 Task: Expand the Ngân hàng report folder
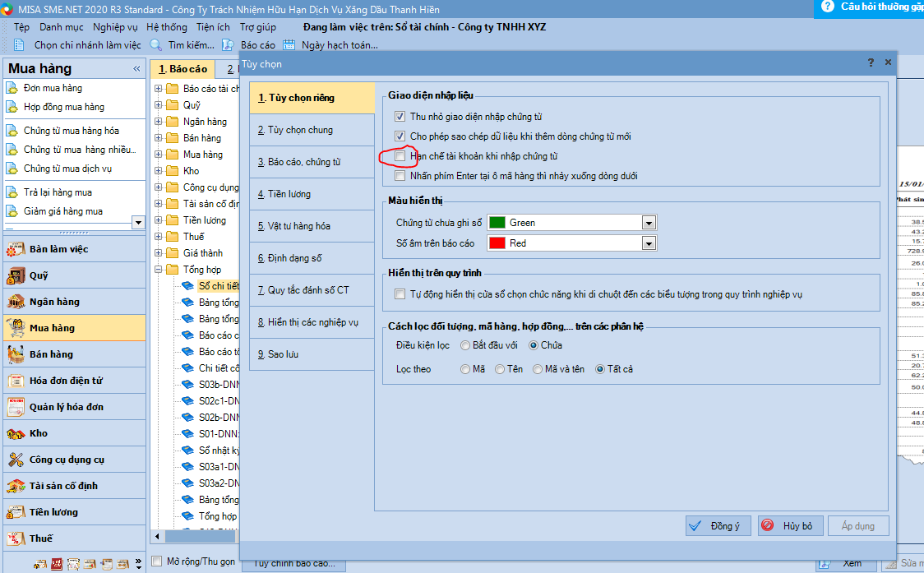(159, 122)
